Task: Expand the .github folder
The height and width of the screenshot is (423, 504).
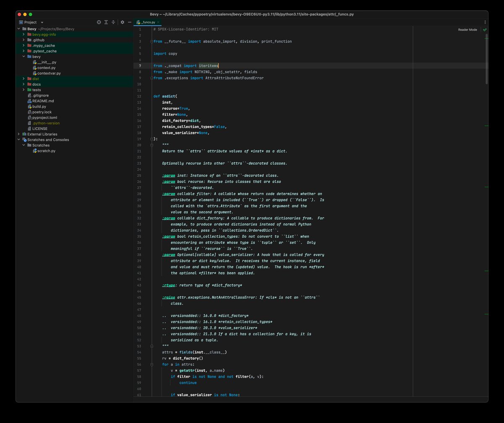Action: [x=24, y=40]
